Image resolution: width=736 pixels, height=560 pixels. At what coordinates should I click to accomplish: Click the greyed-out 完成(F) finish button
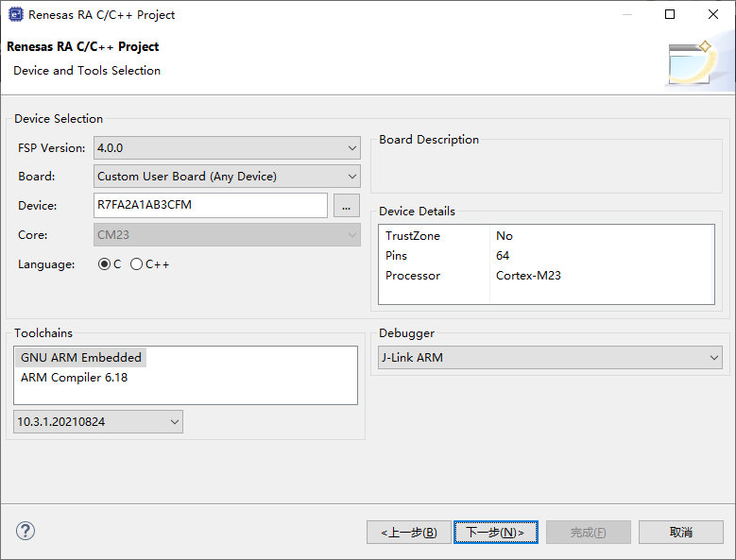pyautogui.click(x=589, y=533)
